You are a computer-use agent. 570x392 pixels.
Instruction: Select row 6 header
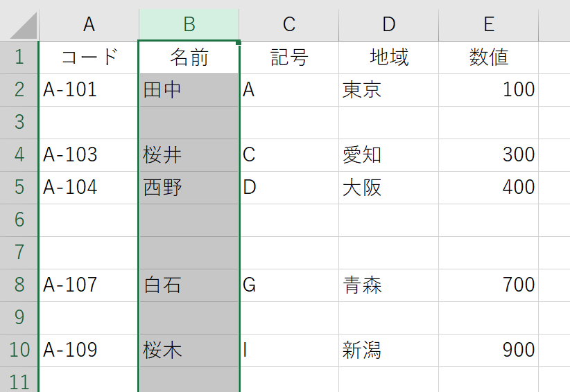(19, 220)
